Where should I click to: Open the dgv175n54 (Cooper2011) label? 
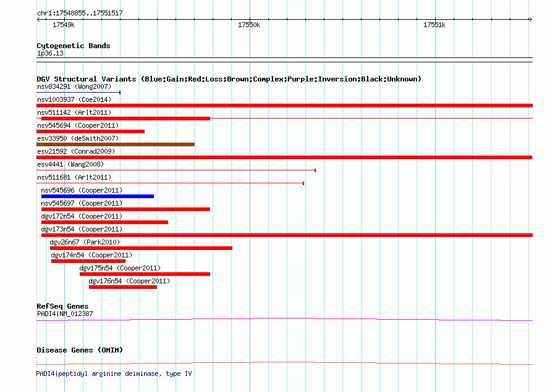(x=120, y=268)
